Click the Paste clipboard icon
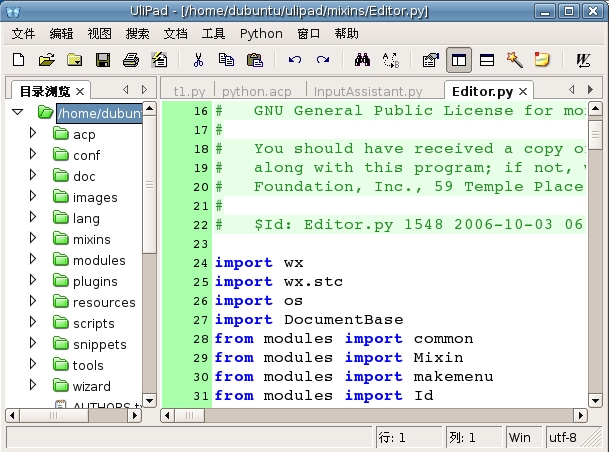Image resolution: width=609 pixels, height=452 pixels. 253,60
